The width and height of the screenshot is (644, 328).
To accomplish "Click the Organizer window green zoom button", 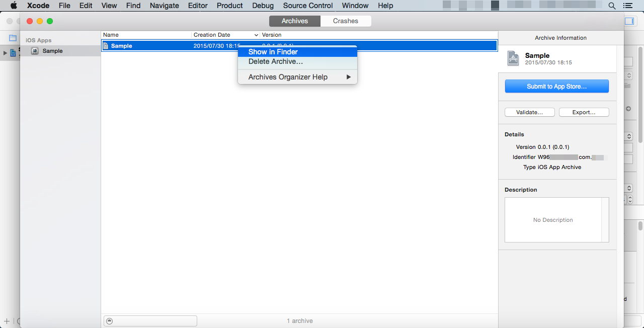I will tap(50, 21).
